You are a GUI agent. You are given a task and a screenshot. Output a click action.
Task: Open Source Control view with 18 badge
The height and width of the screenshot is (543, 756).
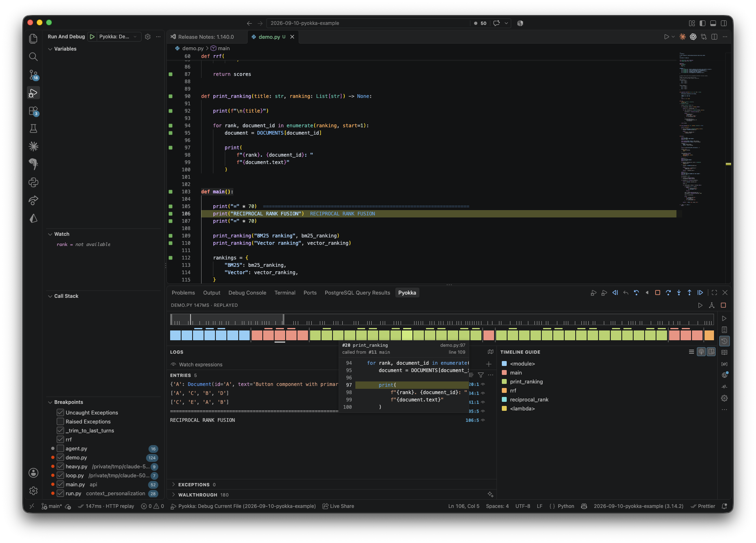click(33, 75)
